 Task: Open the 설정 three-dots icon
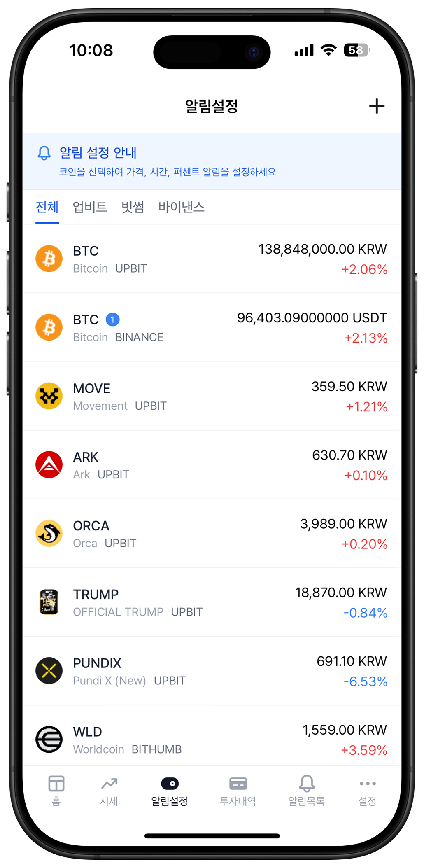pyautogui.click(x=368, y=783)
